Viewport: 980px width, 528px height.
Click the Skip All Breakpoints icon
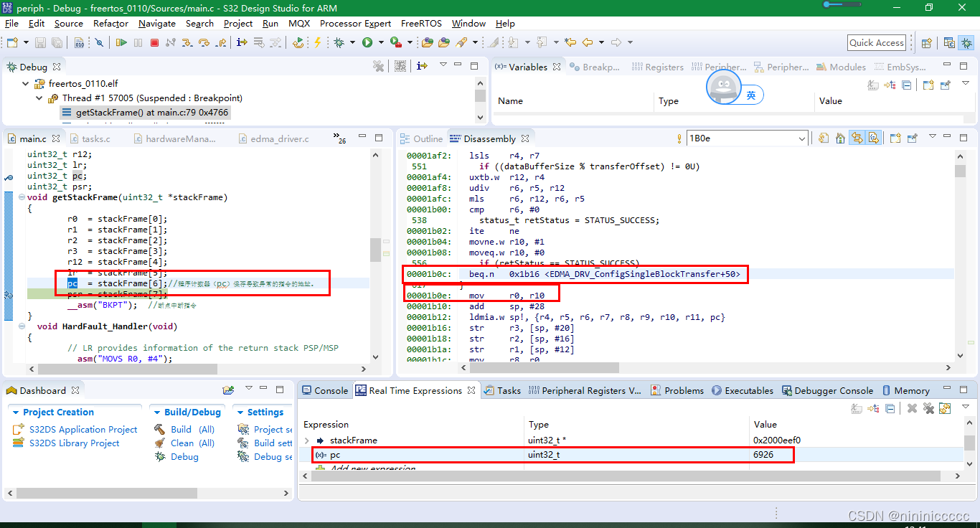coord(99,43)
